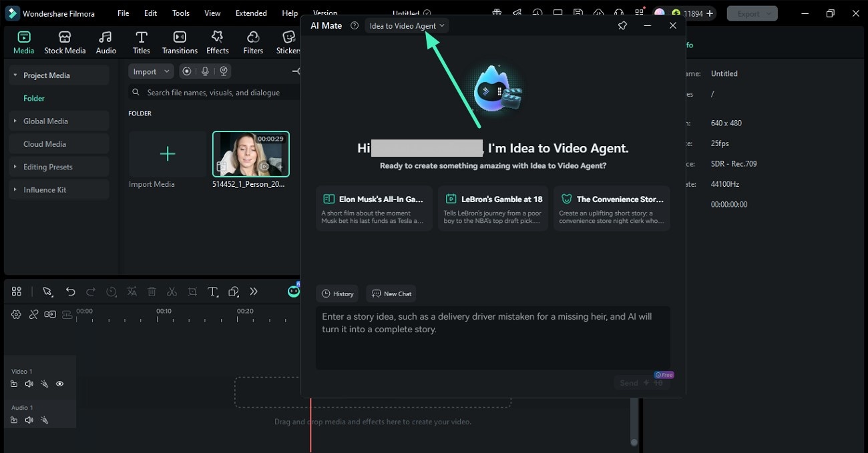Click the speed clock icon in timeline toolbar
The width and height of the screenshot is (868, 453).
[x=112, y=292]
